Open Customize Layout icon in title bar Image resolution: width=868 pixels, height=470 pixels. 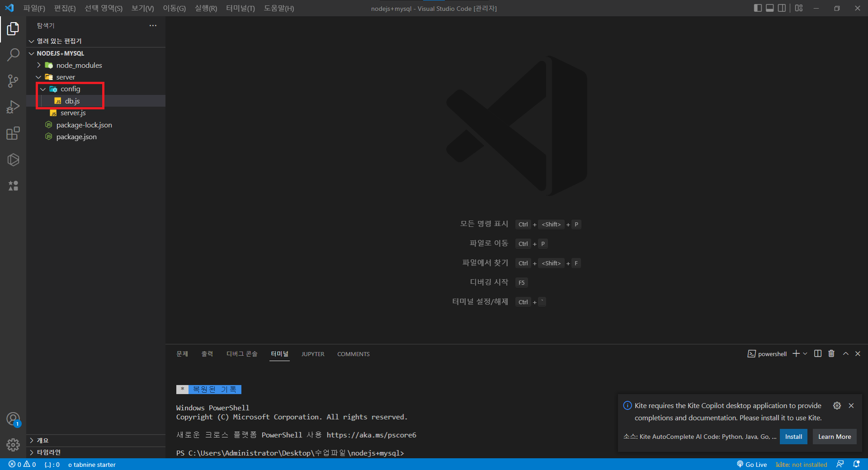click(799, 8)
